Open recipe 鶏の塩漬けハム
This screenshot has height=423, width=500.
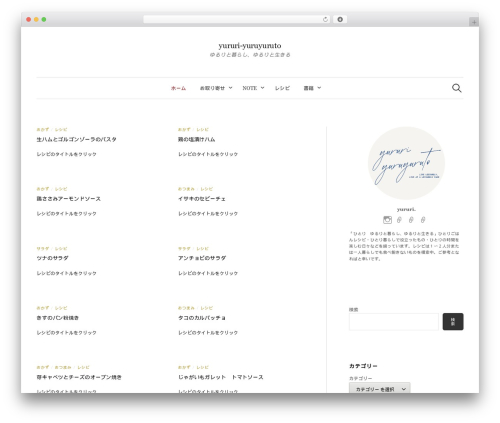[196, 139]
